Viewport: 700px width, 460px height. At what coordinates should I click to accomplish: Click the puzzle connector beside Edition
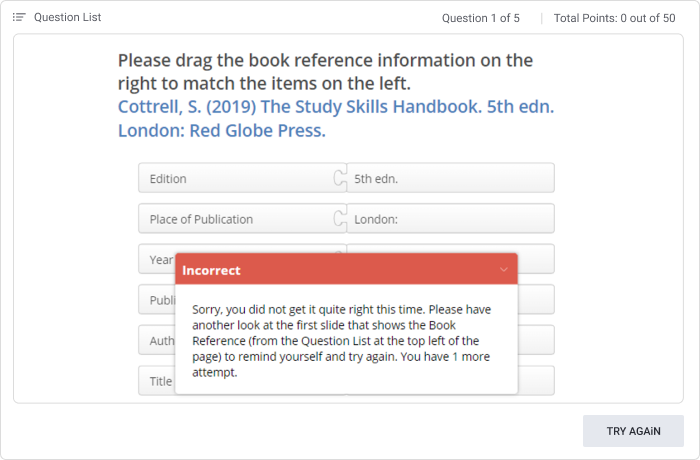(340, 178)
